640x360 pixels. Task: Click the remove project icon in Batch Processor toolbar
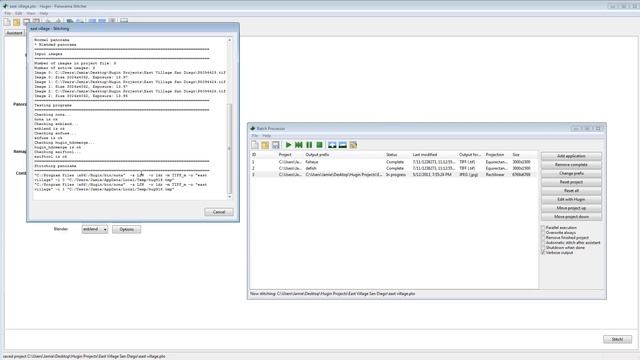click(343, 145)
